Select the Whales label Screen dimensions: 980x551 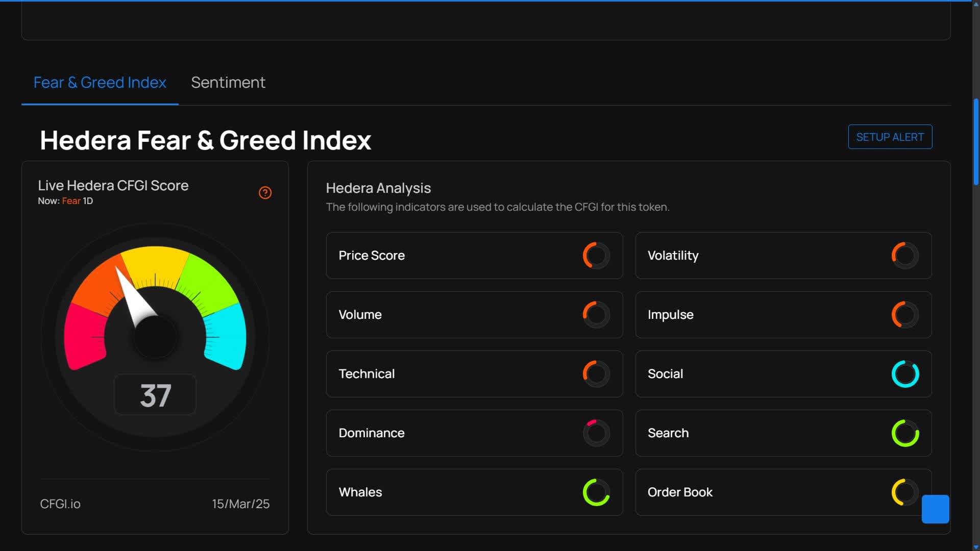(x=360, y=492)
